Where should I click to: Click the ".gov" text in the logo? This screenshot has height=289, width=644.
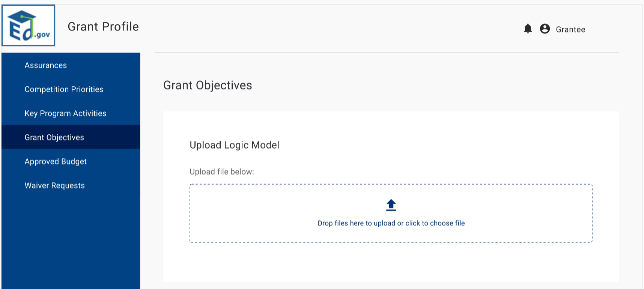(42, 35)
